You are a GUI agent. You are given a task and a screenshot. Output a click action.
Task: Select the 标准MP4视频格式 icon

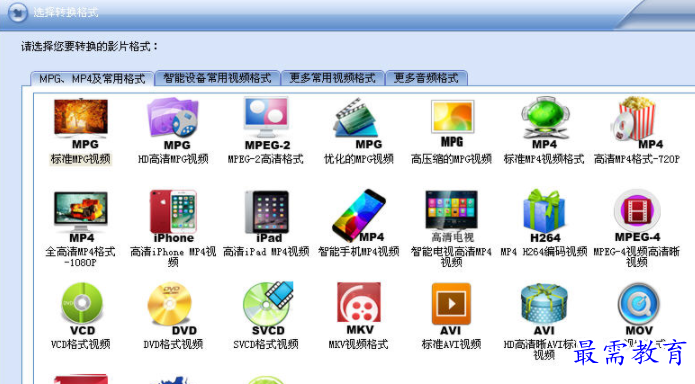[x=544, y=123]
